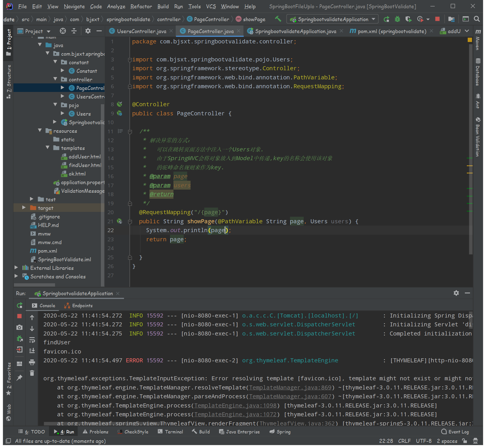Collapse the templates folder

[47, 148]
